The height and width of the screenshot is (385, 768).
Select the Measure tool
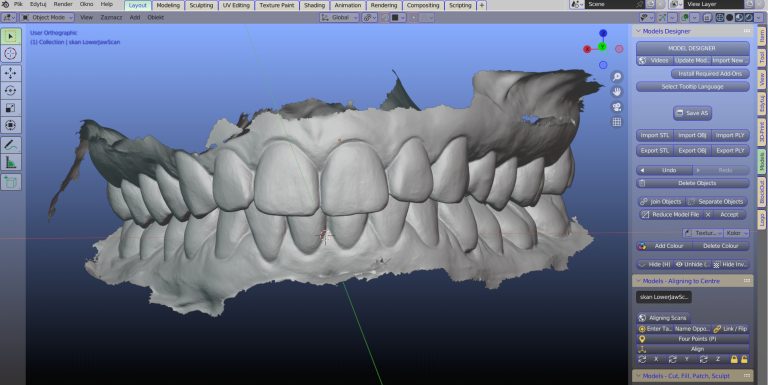(11, 162)
